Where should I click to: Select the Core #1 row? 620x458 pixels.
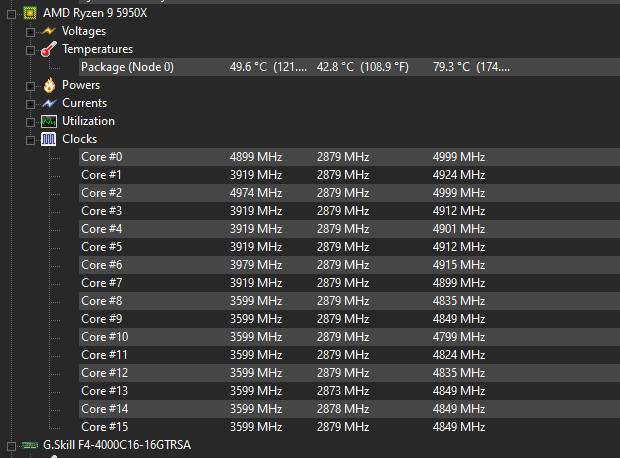pyautogui.click(x=350, y=175)
